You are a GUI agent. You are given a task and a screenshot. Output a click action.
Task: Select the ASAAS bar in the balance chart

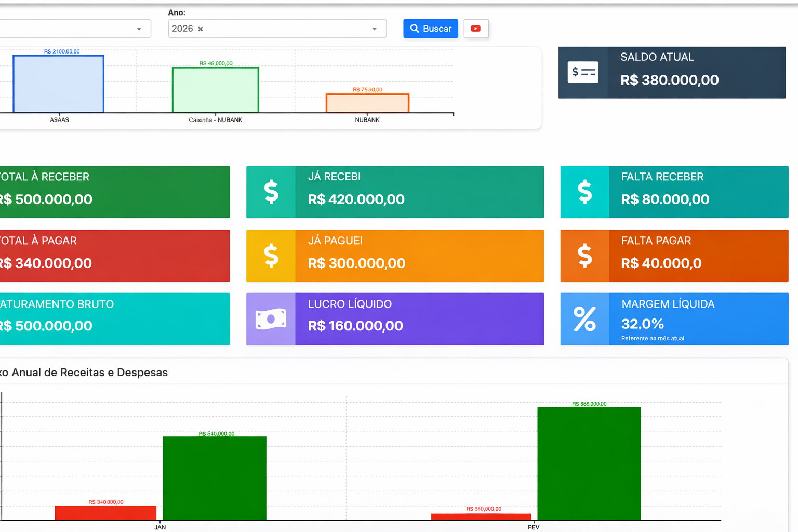pos(58,83)
